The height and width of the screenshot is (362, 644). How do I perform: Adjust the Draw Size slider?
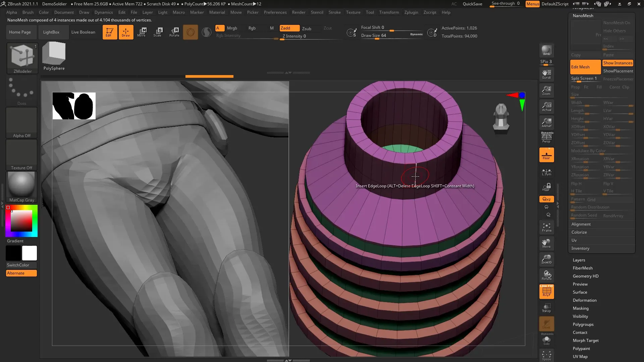[x=392, y=36]
